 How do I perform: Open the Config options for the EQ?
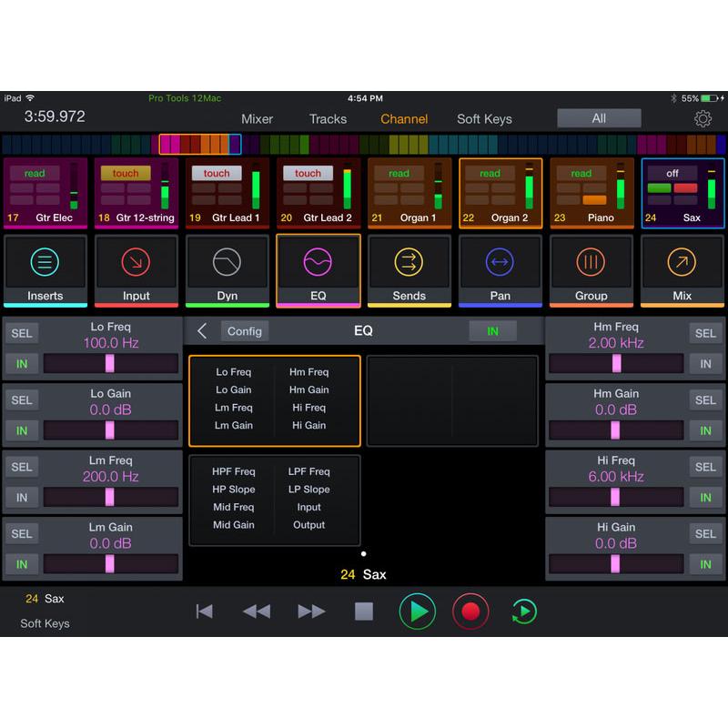coord(244,331)
